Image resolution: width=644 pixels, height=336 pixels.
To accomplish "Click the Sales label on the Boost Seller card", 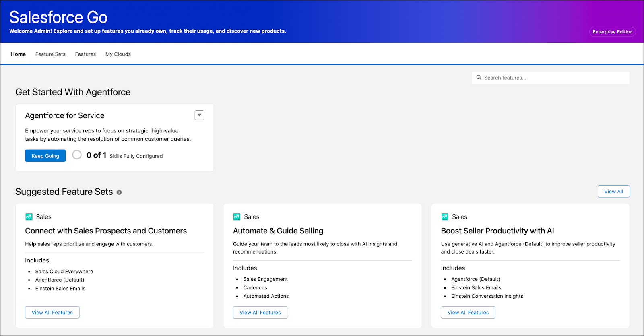I will click(460, 217).
